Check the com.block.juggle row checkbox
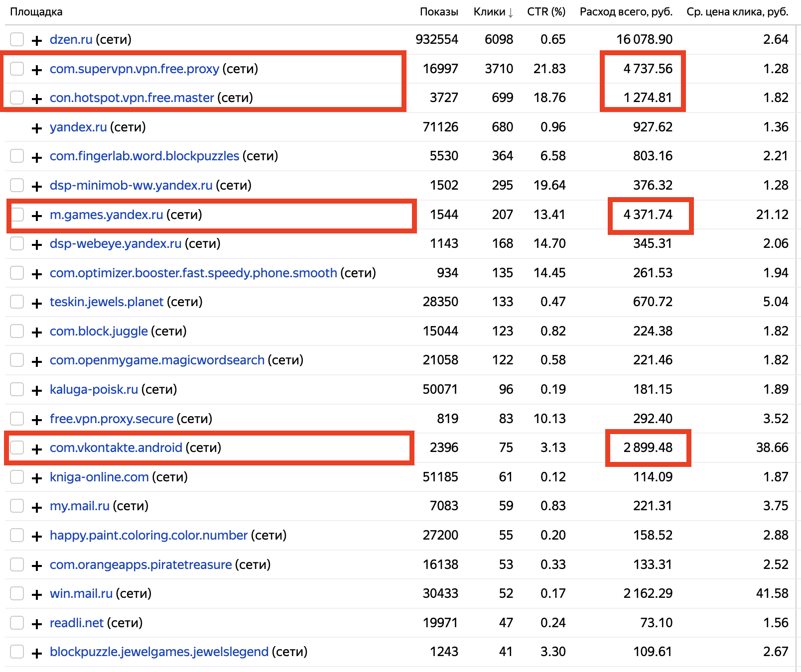This screenshot has height=672, width=801. (x=17, y=331)
